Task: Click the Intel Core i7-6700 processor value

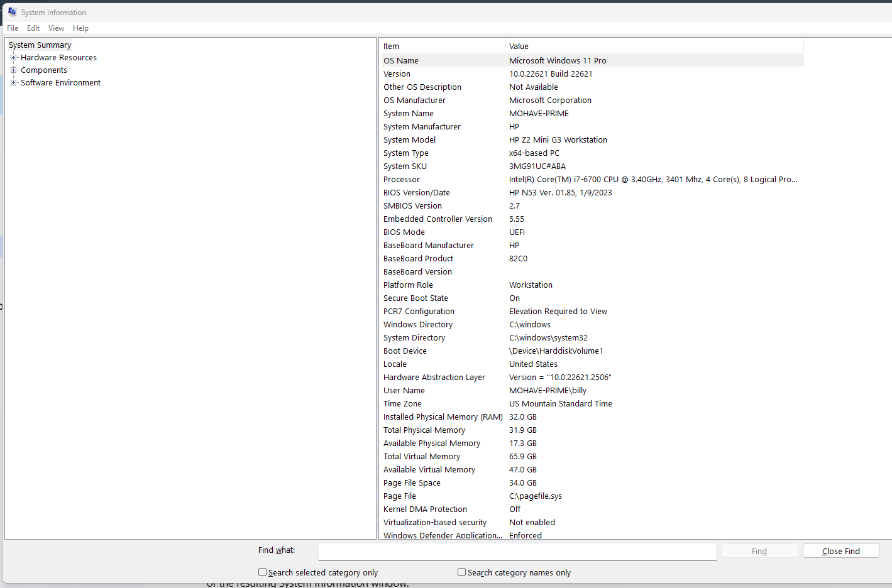Action: (653, 180)
